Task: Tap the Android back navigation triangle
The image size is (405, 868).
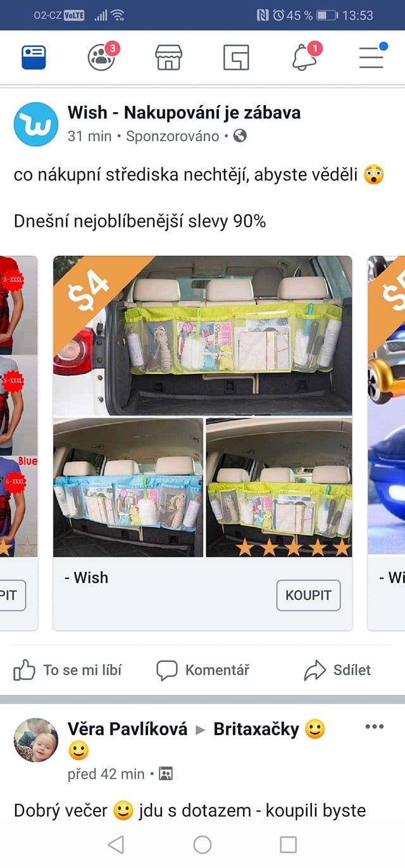Action: [116, 844]
